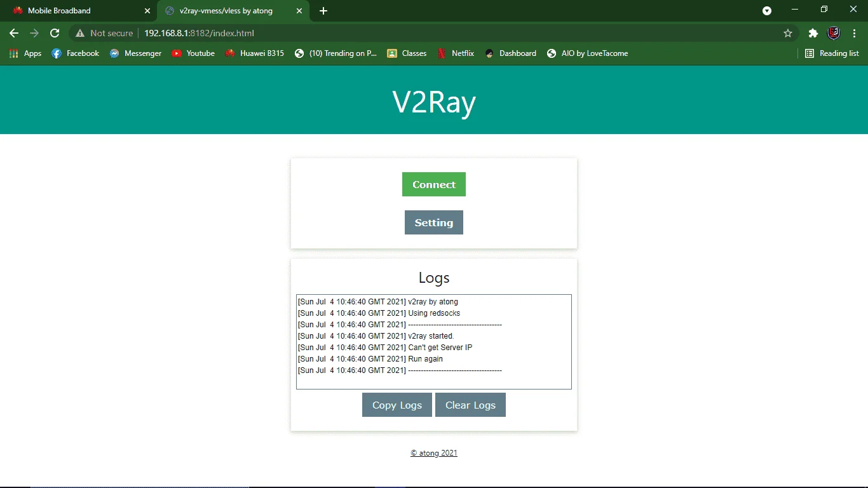Click the V2Ray page title

pos(434,102)
